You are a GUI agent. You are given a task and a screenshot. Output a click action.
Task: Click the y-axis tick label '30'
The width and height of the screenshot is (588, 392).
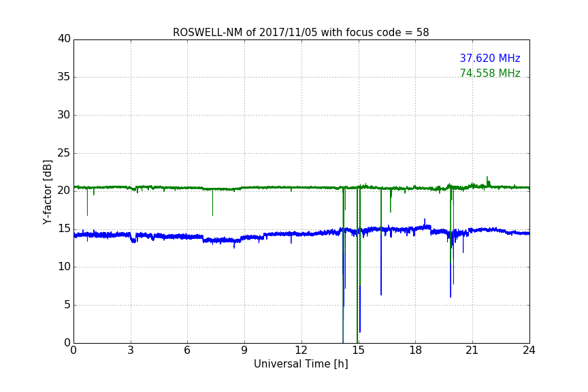tap(64, 115)
